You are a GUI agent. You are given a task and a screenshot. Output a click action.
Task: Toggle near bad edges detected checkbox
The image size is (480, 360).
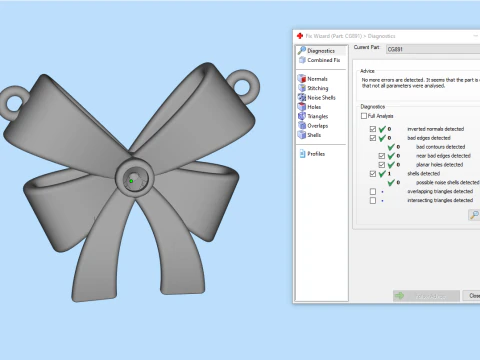pos(382,156)
